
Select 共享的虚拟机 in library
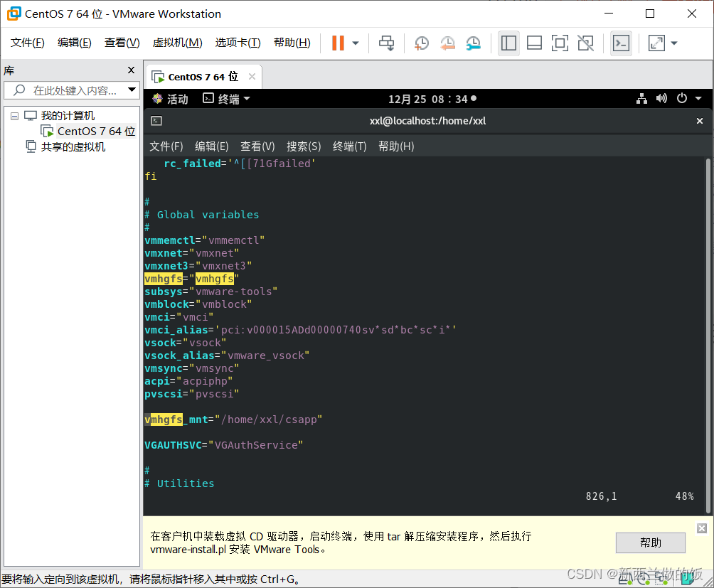73,146
